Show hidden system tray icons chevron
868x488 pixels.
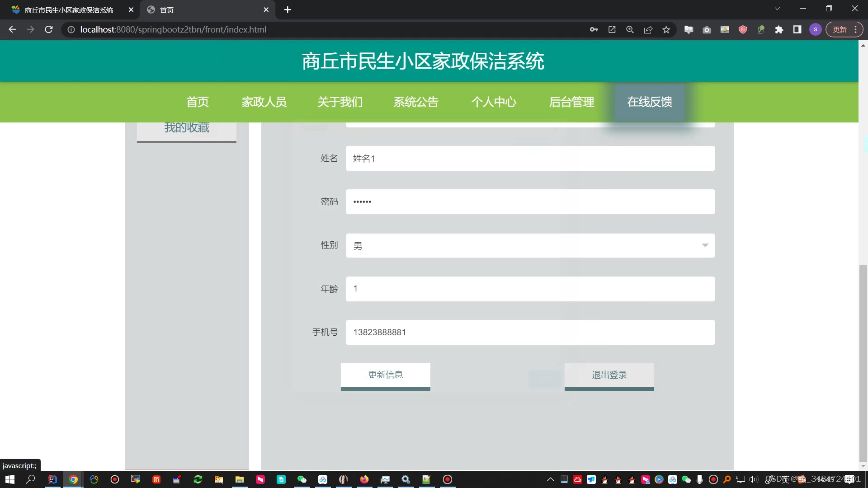(x=550, y=479)
